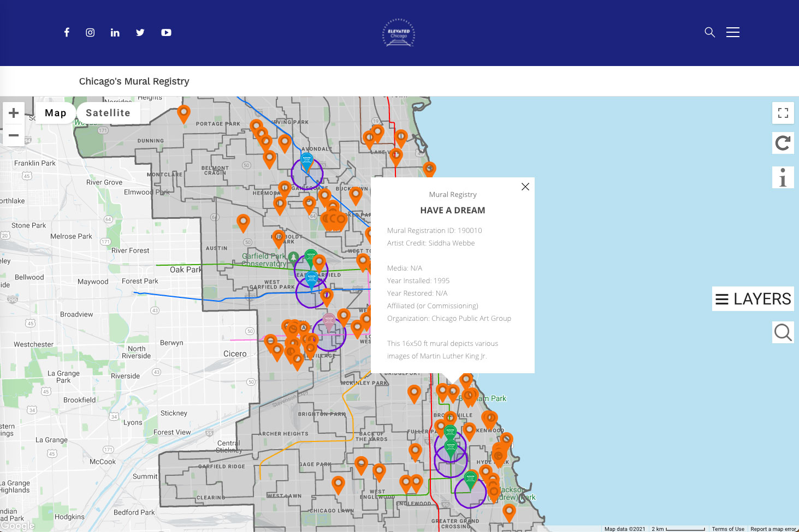Open the map info icon
This screenshot has width=799, height=532.
click(x=783, y=177)
